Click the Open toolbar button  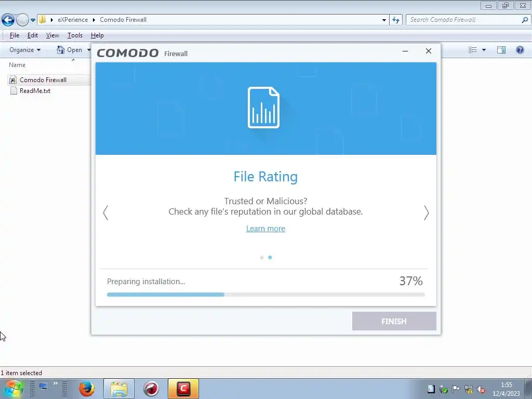71,50
